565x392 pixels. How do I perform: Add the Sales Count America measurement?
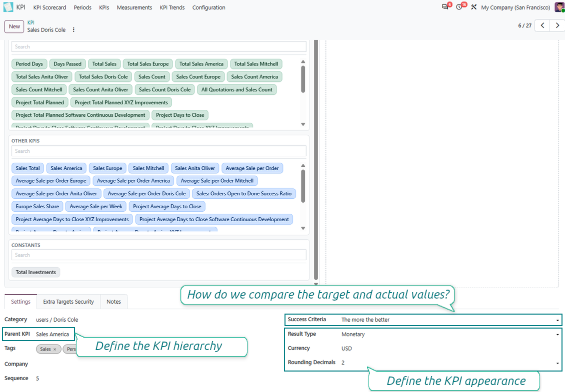point(254,77)
